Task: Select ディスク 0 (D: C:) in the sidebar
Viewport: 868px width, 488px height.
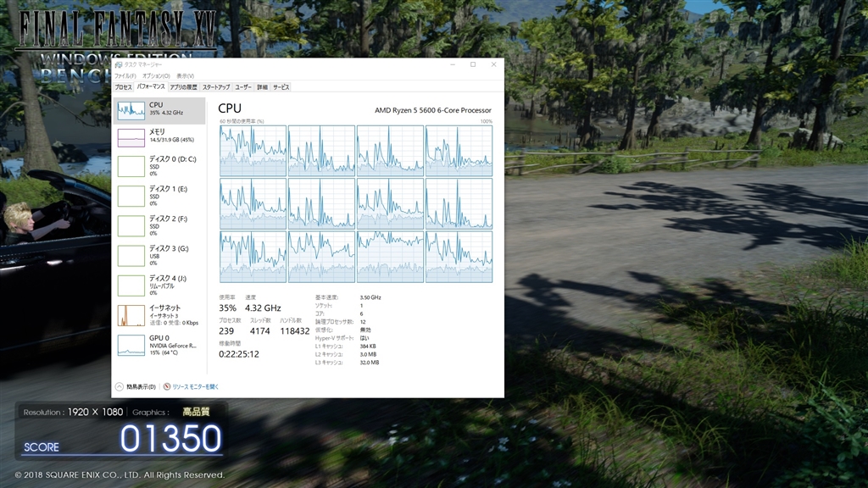Action: click(x=159, y=166)
